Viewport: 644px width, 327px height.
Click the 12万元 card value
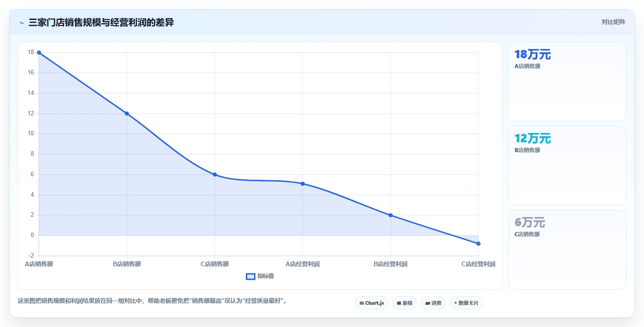click(533, 139)
